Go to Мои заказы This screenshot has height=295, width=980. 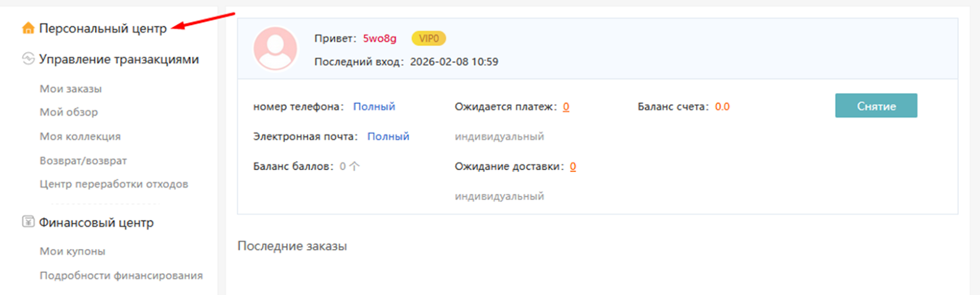click(70, 89)
